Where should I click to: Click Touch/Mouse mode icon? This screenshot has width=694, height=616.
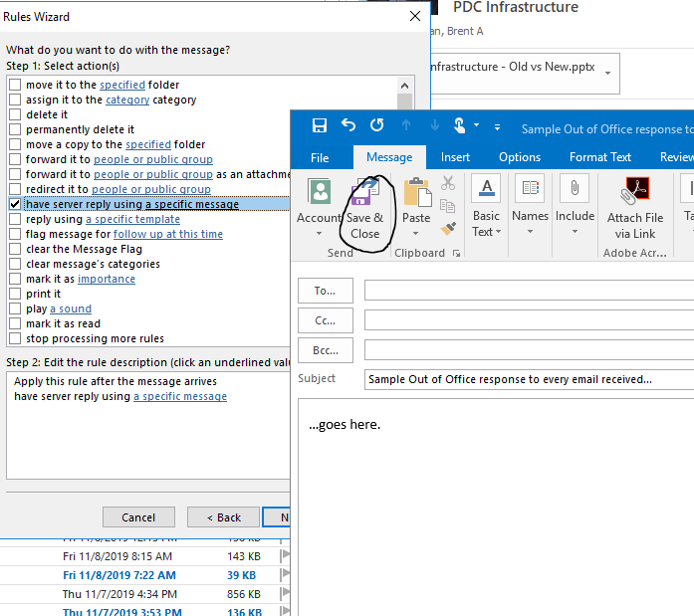coord(459,125)
